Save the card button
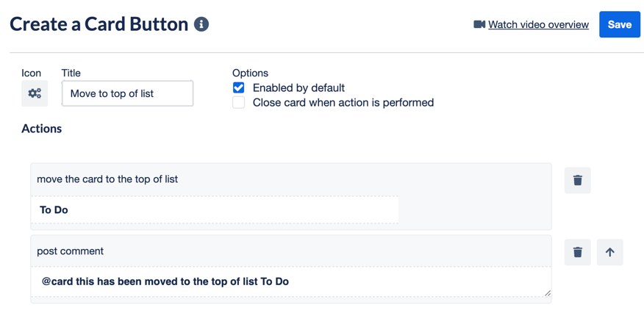The image size is (644, 327). (x=619, y=25)
